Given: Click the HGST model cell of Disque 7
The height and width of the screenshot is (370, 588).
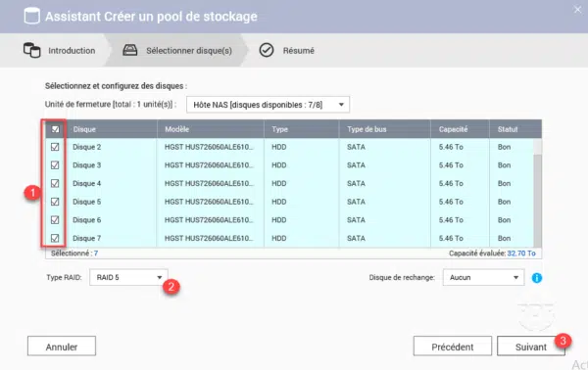Looking at the screenshot, I should click(209, 238).
